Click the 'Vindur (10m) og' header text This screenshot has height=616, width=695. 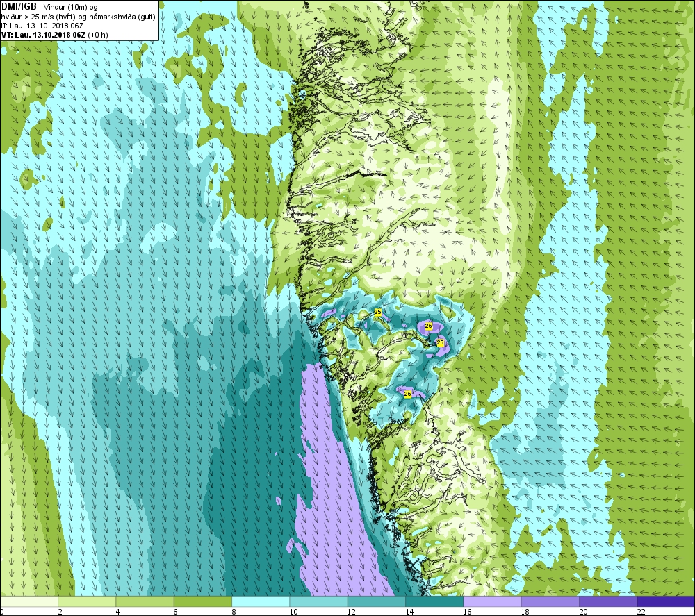(x=71, y=7)
